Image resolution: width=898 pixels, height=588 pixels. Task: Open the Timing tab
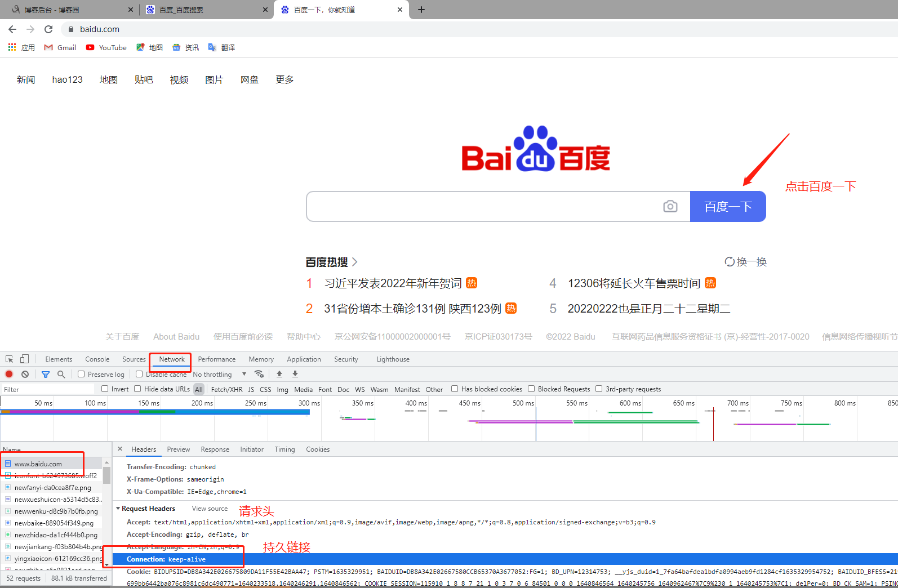coord(284,449)
